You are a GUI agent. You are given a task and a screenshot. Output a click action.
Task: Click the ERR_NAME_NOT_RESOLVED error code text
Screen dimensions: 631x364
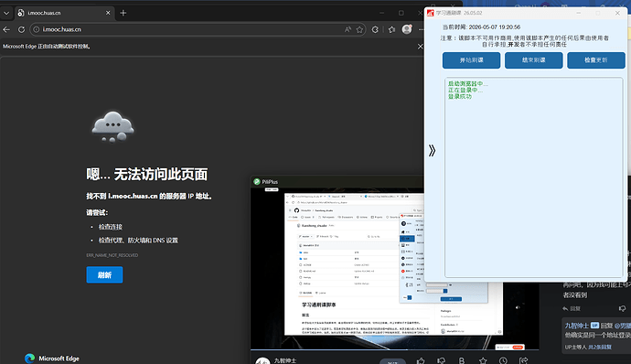coord(112,255)
